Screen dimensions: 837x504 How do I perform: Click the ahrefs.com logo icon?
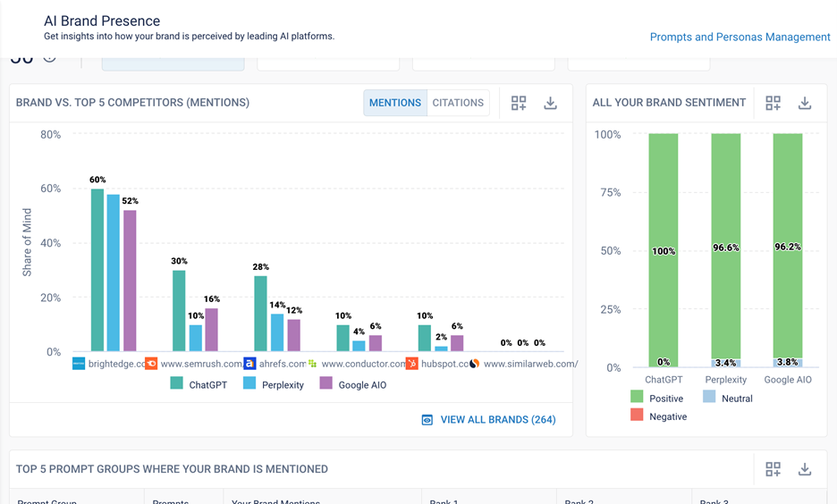(x=249, y=364)
